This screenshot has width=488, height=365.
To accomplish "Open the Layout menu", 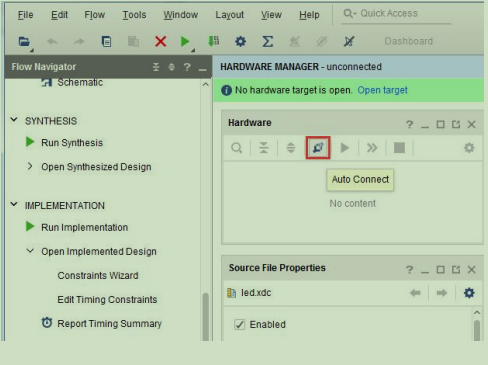I will point(230,15).
